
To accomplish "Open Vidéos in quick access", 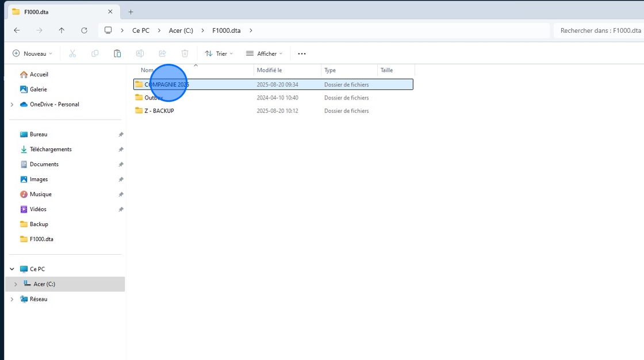I will coord(38,209).
